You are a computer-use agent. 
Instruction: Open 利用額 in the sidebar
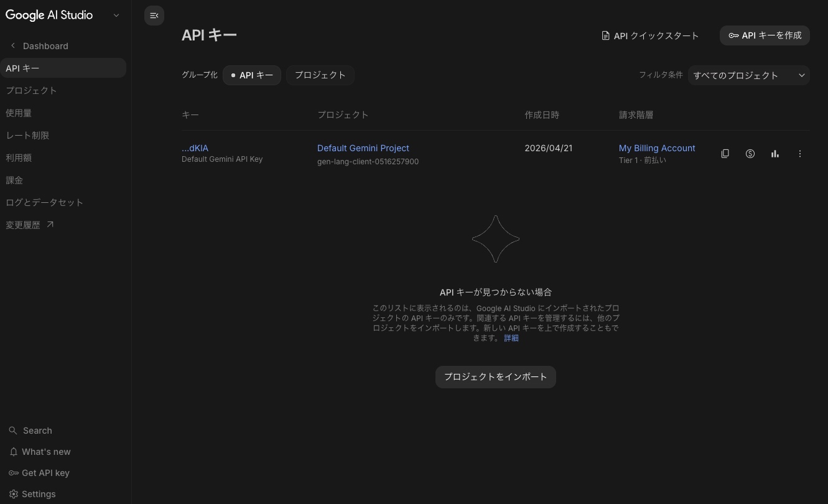coord(63,157)
